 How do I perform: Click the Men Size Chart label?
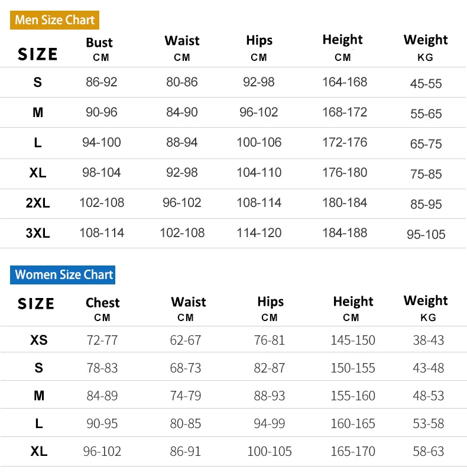point(54,20)
